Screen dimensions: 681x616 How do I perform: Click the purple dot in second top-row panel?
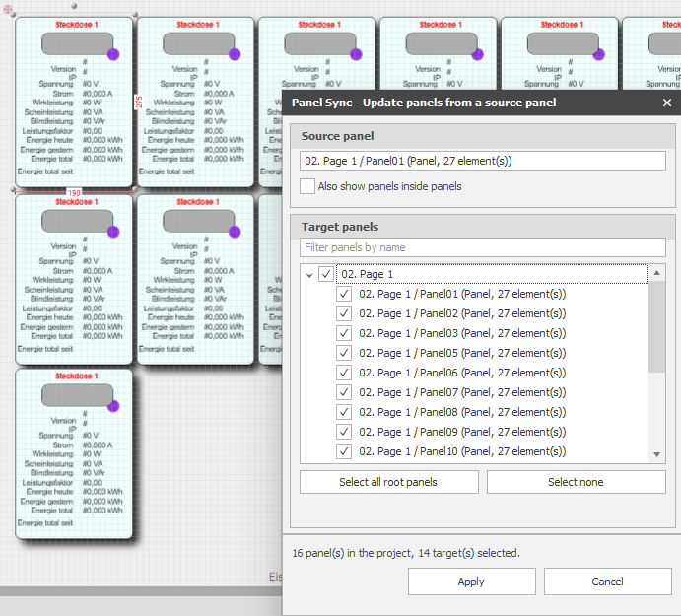coord(235,54)
